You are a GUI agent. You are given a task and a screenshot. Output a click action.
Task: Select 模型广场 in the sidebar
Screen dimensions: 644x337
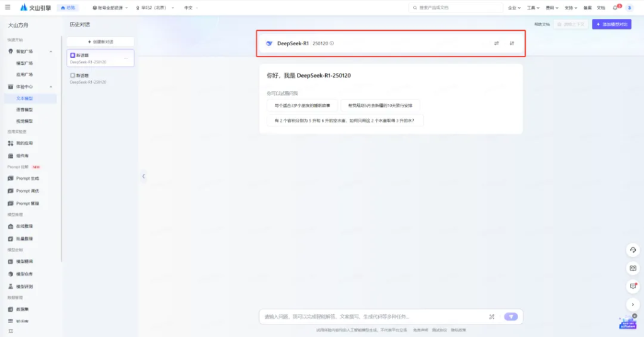(x=25, y=64)
